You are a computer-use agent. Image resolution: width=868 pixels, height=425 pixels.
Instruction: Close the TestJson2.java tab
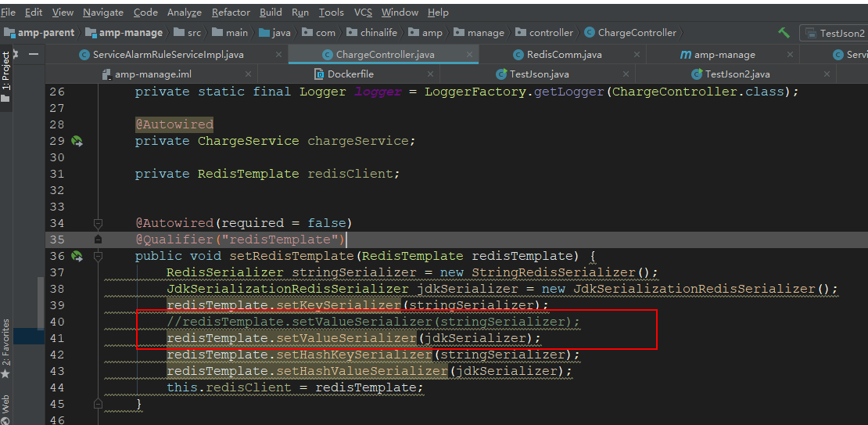pyautogui.click(x=827, y=74)
